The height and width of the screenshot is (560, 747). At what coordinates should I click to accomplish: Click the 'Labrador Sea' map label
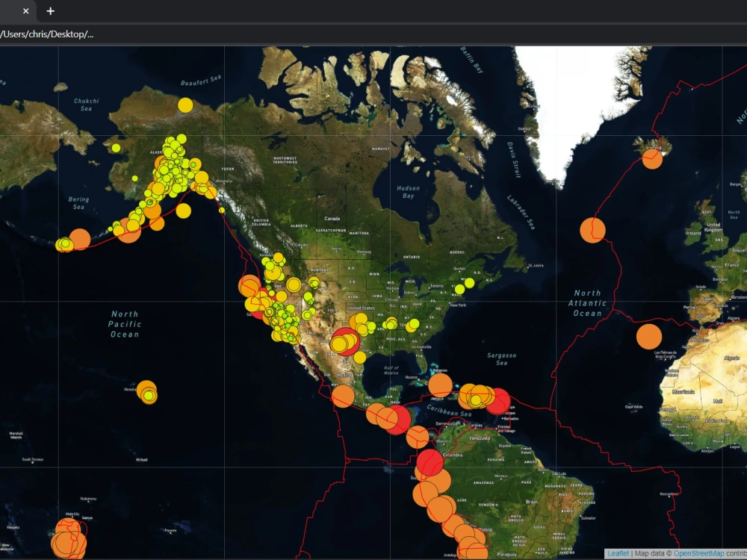(x=521, y=212)
